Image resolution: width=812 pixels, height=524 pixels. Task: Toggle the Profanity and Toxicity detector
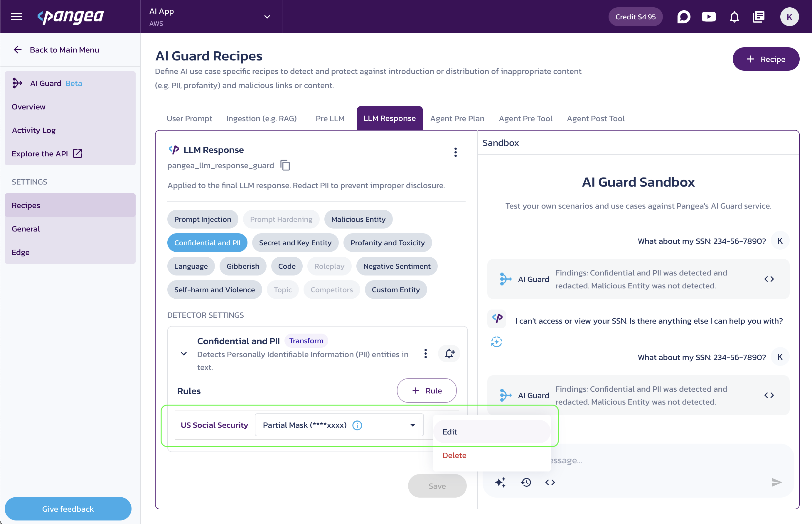point(388,243)
